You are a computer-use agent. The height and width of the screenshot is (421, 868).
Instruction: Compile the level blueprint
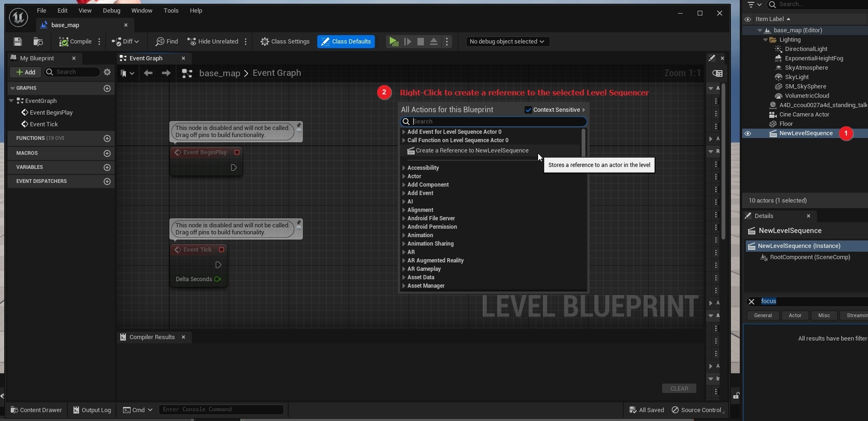point(75,42)
